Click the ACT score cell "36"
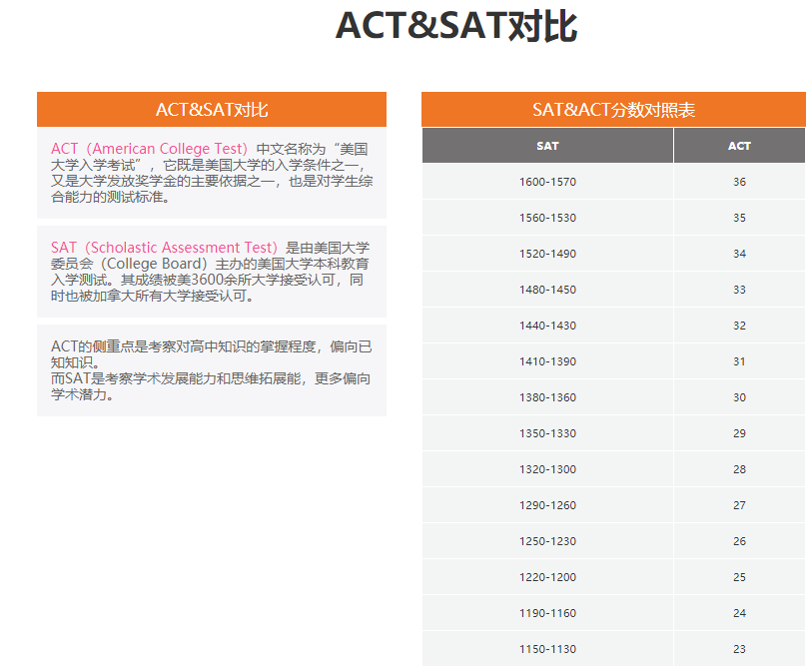 tap(739, 182)
